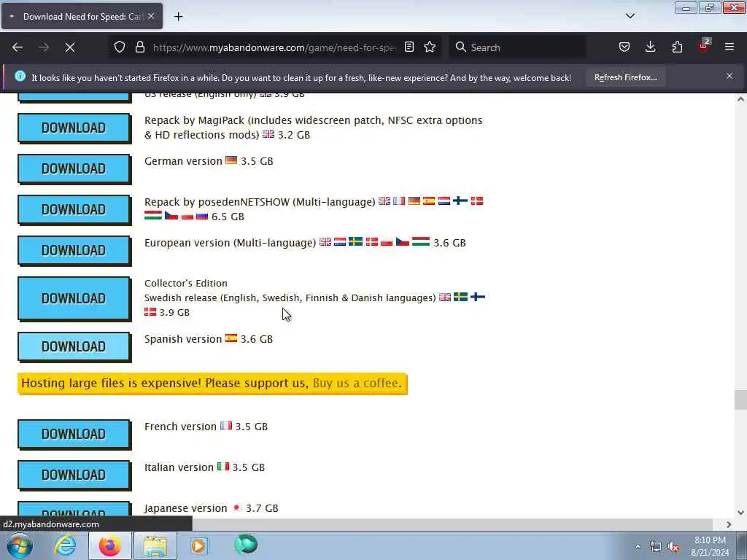Download the MagiPack repack
Screen dimensions: 747x560
[74, 128]
